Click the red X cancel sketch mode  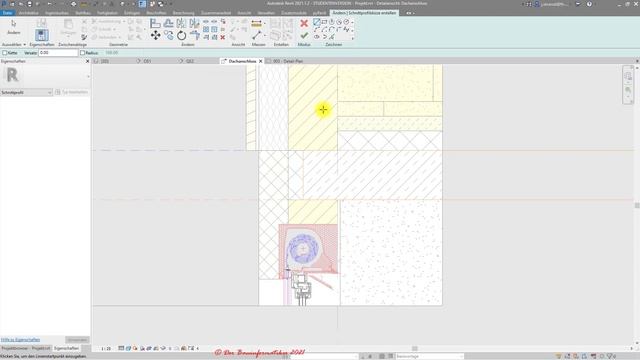pos(304,23)
